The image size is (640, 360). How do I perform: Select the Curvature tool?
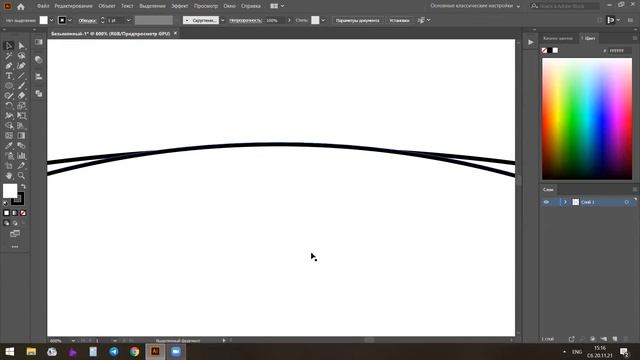[x=21, y=66]
